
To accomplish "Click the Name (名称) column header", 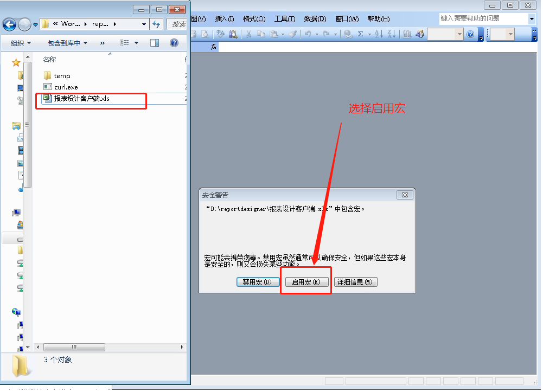I will (x=49, y=60).
